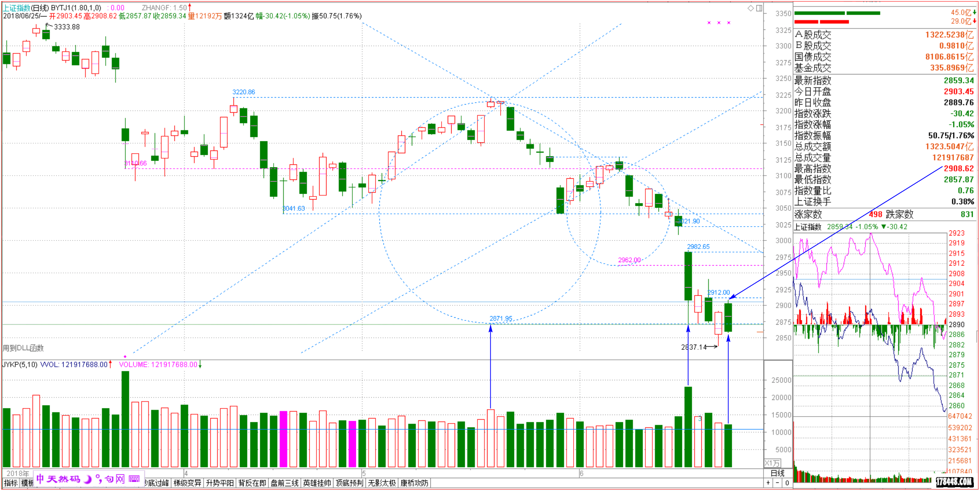Click the 国债成交 row in info panel
980x491 pixels.
[884, 57]
